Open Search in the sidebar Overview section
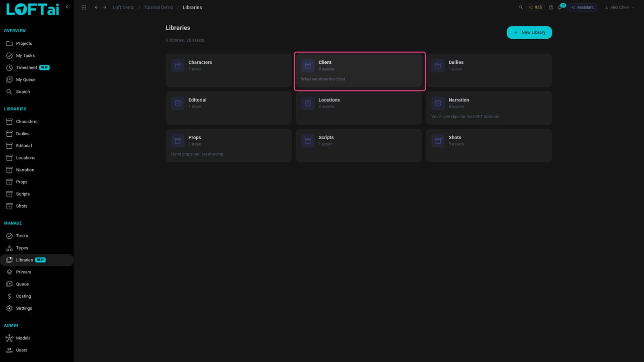Image resolution: width=644 pixels, height=362 pixels. coord(37,92)
